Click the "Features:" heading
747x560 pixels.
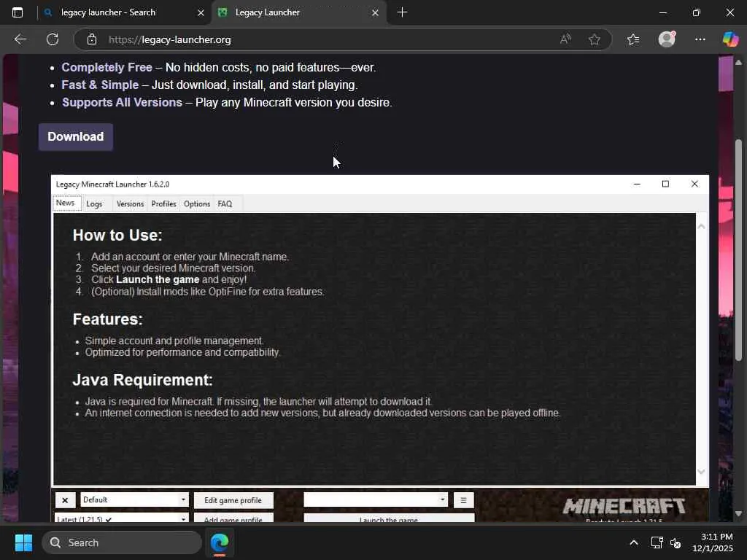(x=108, y=319)
